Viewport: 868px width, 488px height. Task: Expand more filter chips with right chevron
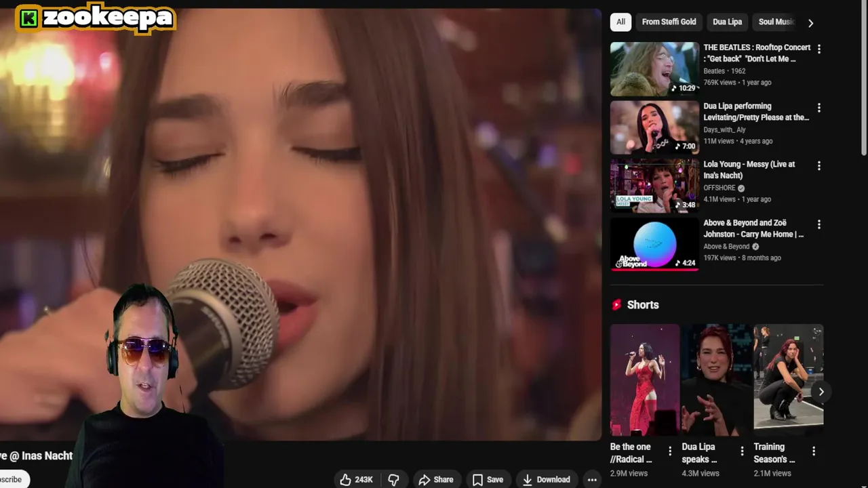click(x=810, y=22)
